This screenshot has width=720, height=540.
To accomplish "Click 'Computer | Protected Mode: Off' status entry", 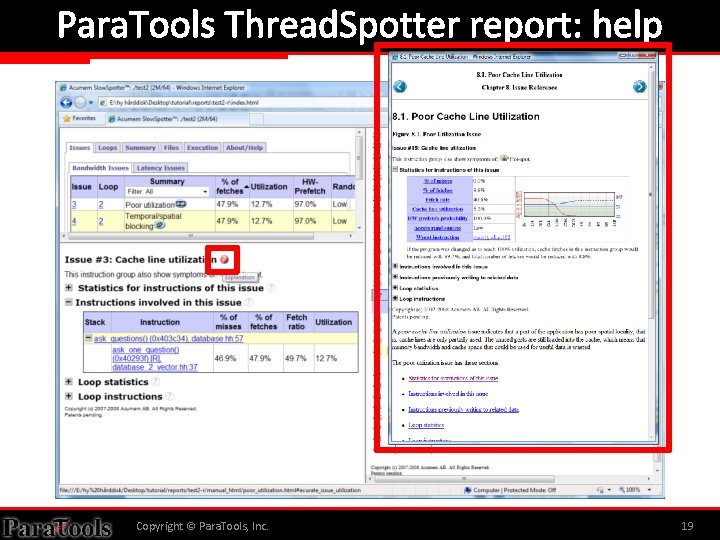I will (510, 490).
